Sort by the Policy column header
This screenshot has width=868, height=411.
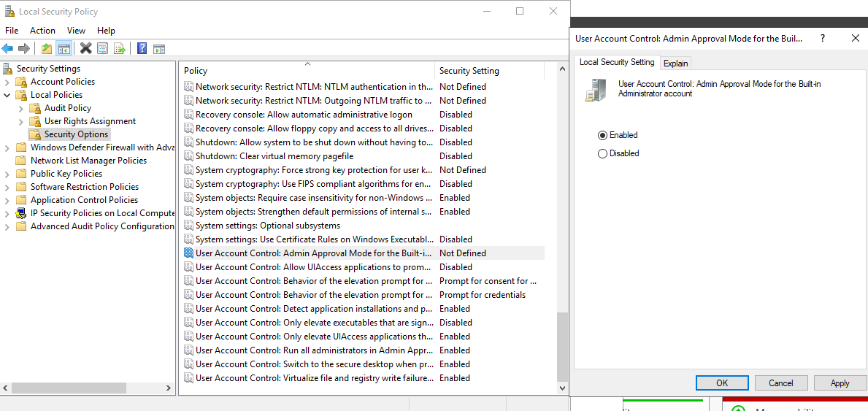[x=308, y=70]
